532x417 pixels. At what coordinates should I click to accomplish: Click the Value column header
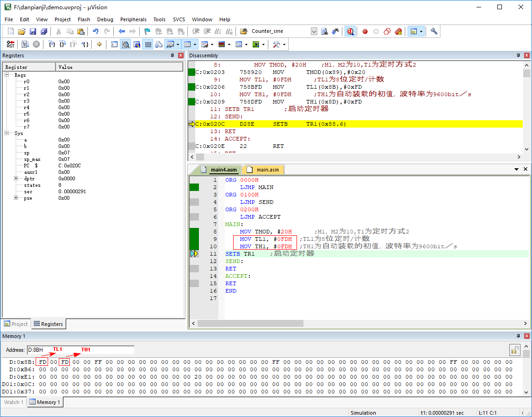point(119,67)
